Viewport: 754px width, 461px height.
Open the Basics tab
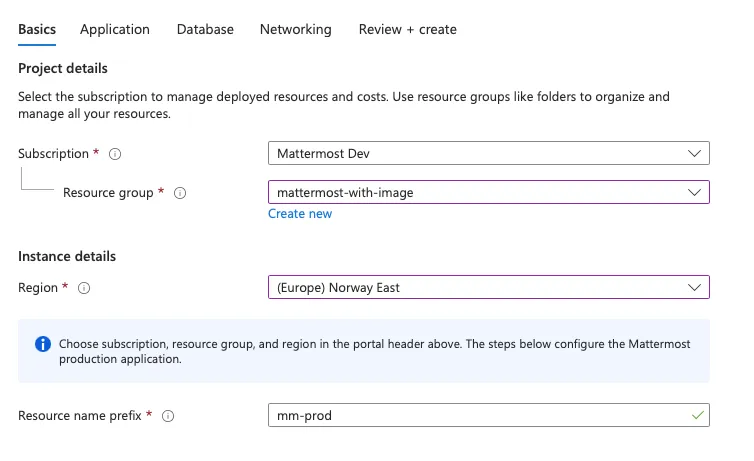tap(37, 29)
